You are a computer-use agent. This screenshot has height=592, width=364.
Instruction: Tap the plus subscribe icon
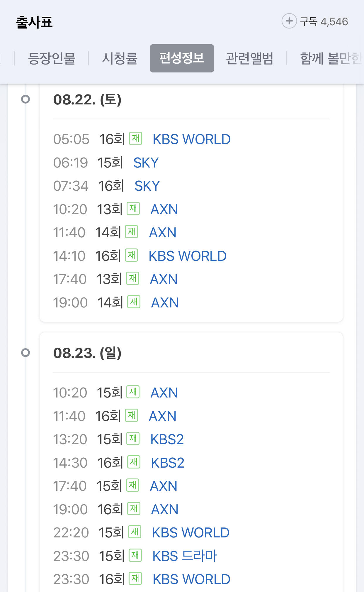point(289,21)
